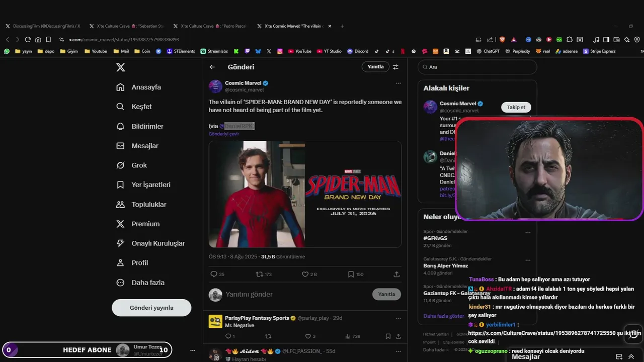Click Daha fazla göster link
The height and width of the screenshot is (362, 644).
click(444, 316)
